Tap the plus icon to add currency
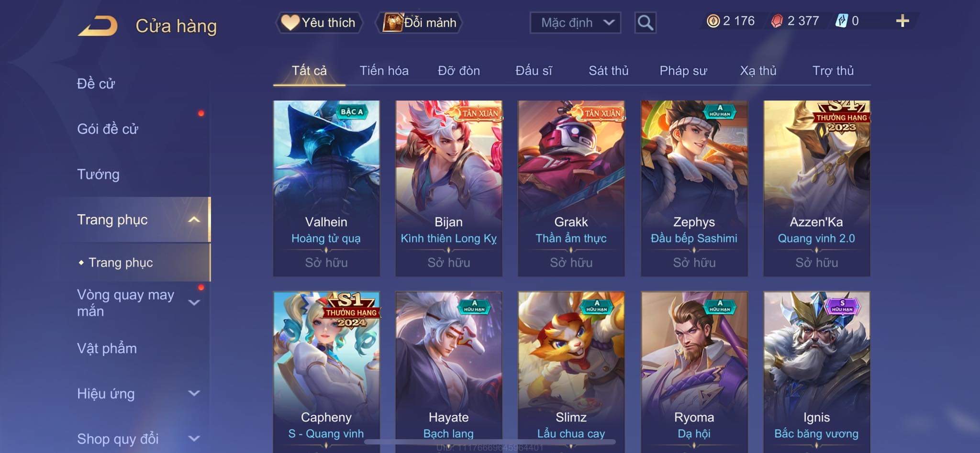 [902, 21]
